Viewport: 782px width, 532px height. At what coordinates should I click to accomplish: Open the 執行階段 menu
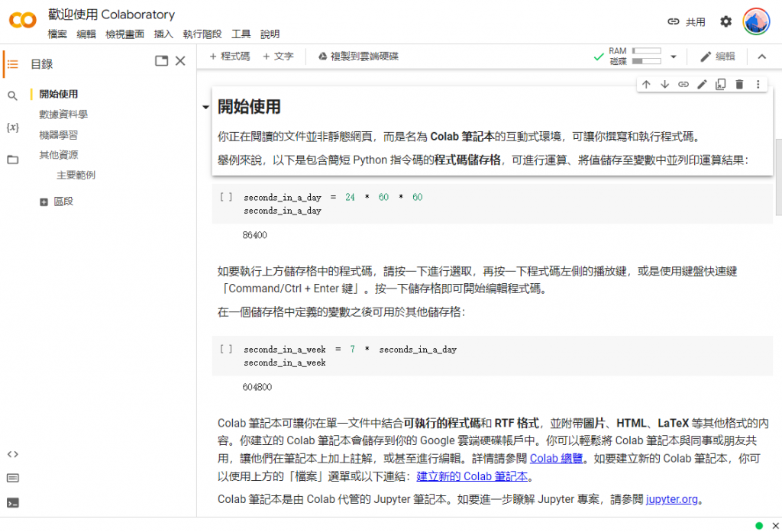pos(202,34)
